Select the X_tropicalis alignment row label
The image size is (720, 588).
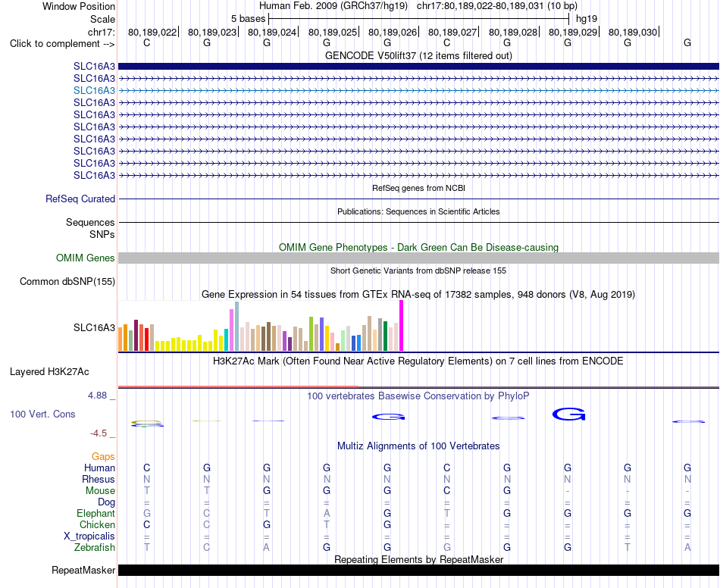click(89, 536)
